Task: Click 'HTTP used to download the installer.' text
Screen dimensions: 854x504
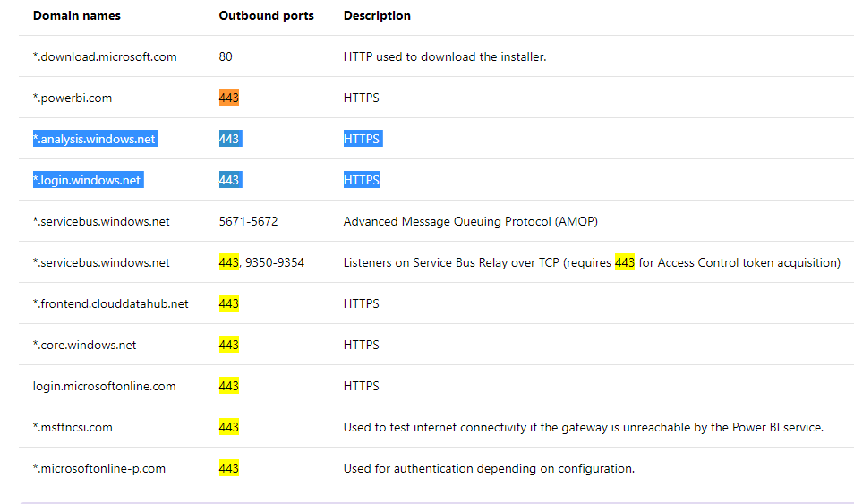Action: pos(444,56)
